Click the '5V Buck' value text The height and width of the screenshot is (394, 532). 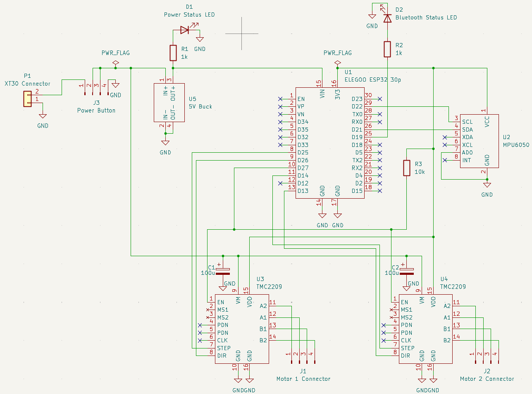coord(200,106)
